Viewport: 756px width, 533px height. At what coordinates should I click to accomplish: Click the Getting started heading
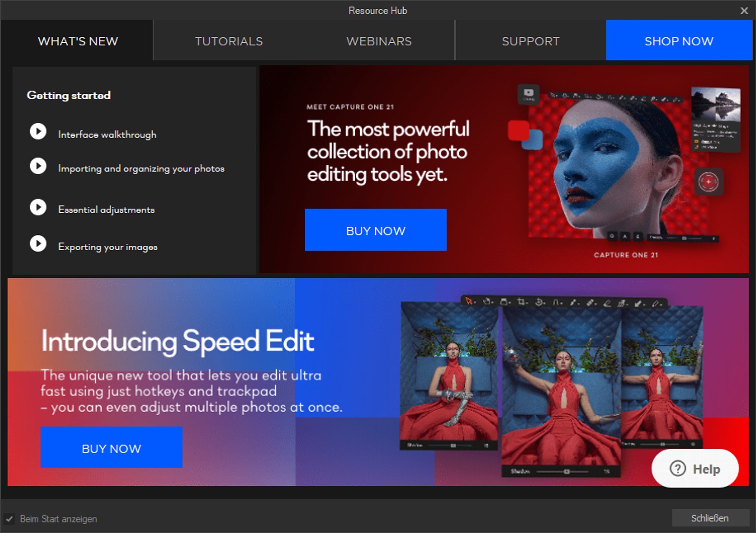(x=69, y=95)
